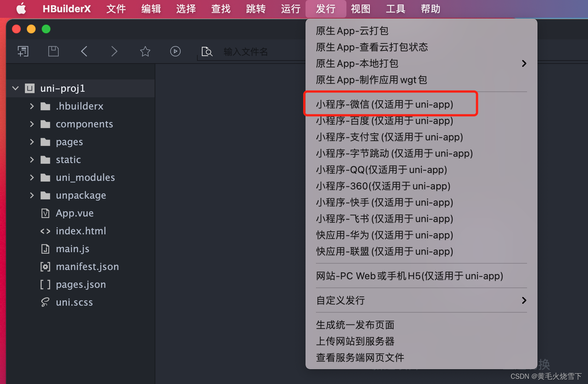The width and height of the screenshot is (588, 384).
Task: Click the unpackage folder icon
Action: 45,195
